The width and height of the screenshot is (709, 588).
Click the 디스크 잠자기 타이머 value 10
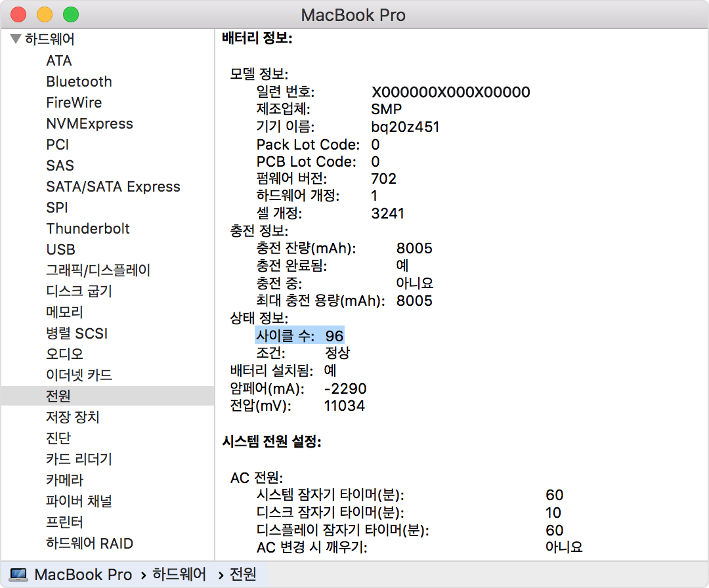point(553,513)
